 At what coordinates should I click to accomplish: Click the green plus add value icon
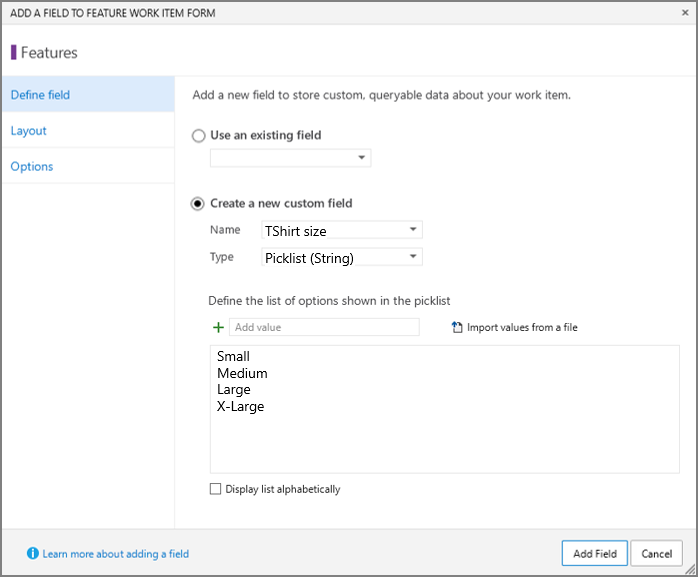tap(218, 328)
